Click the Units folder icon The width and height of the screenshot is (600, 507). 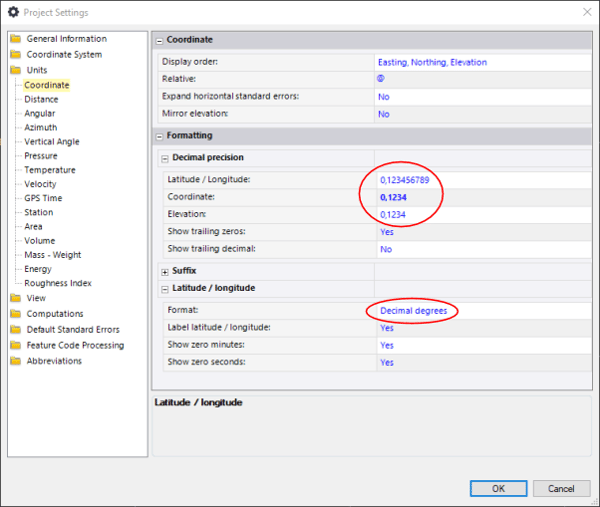click(15, 71)
